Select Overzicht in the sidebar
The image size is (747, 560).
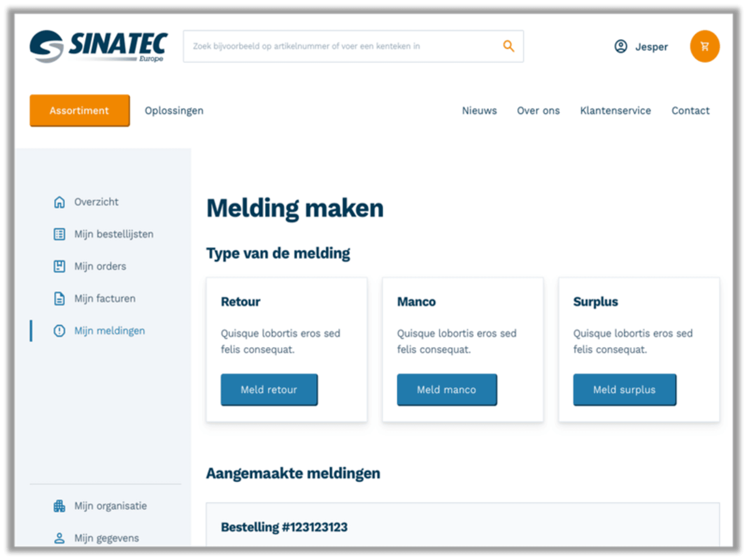coord(96,202)
